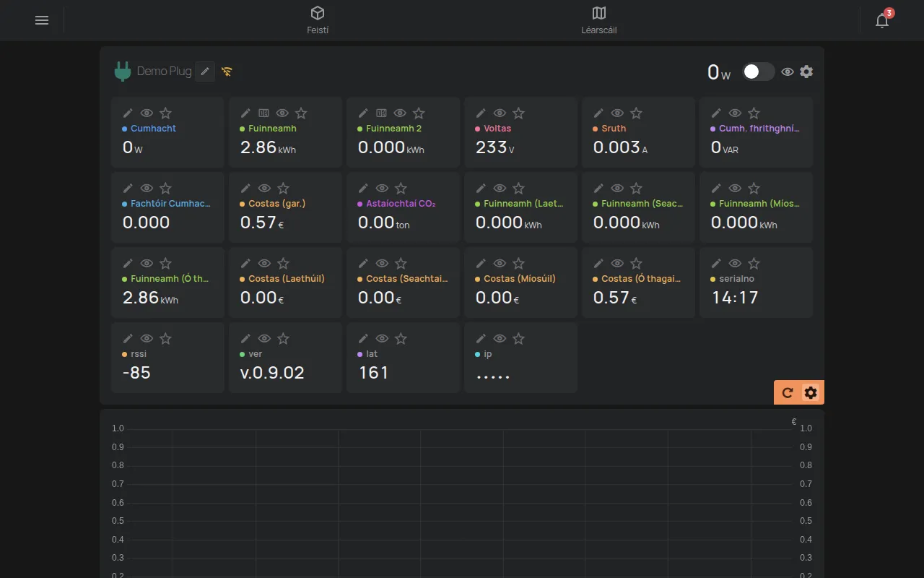924x578 pixels.
Task: Open Demo Plug settings gear
Action: tap(806, 72)
